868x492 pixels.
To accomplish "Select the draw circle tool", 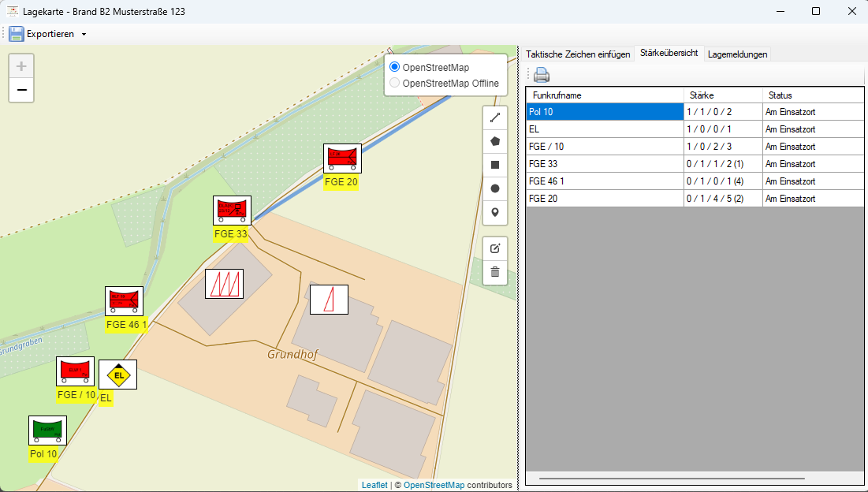I will point(495,188).
